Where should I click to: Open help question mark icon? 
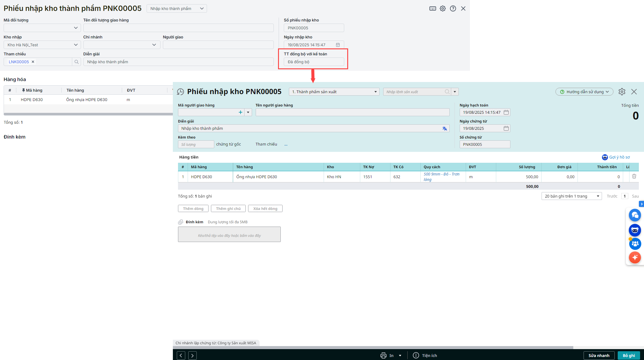tap(453, 8)
